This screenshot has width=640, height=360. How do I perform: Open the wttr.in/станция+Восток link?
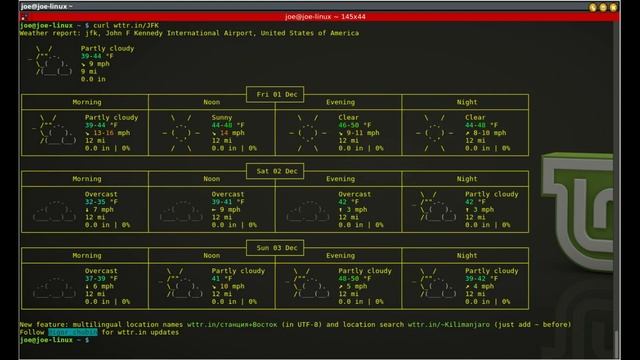pyautogui.click(x=232, y=324)
